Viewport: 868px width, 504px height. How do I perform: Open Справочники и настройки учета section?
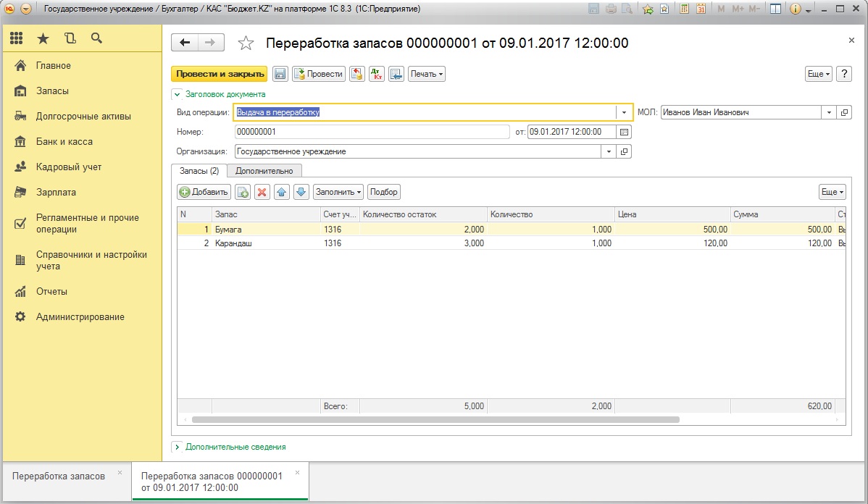(x=83, y=261)
